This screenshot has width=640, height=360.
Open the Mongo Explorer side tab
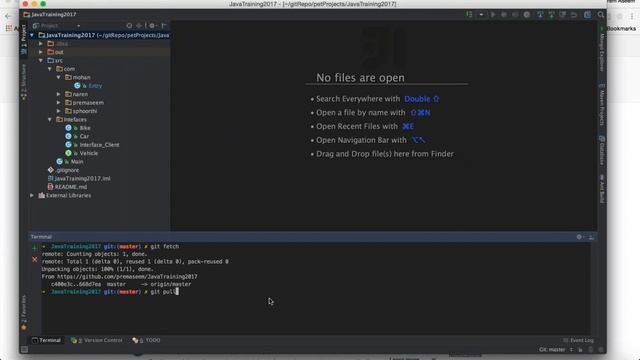(x=602, y=49)
